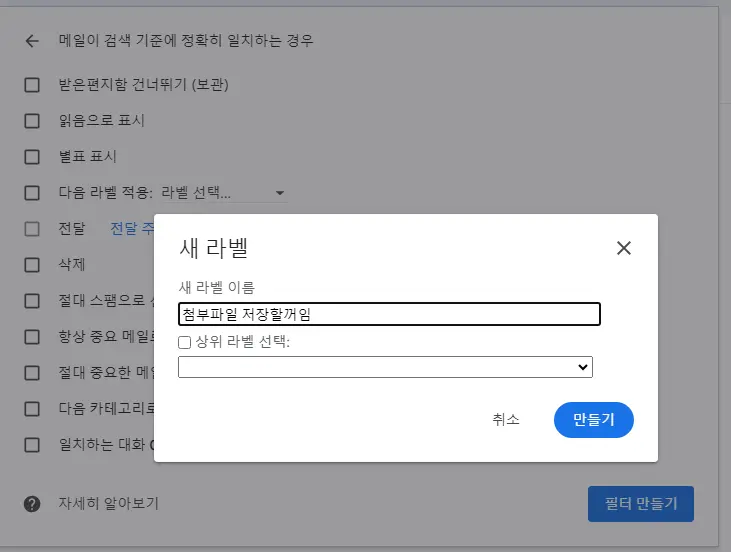This screenshot has height=552, width=731.
Task: Enable 상위 라벨 선택 checkbox
Action: 184,342
